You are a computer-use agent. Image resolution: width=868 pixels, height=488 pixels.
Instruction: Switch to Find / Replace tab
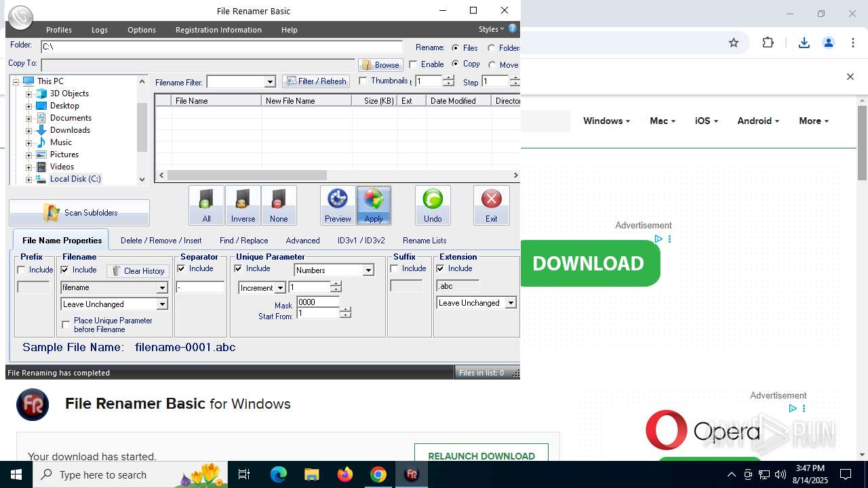[x=243, y=241]
